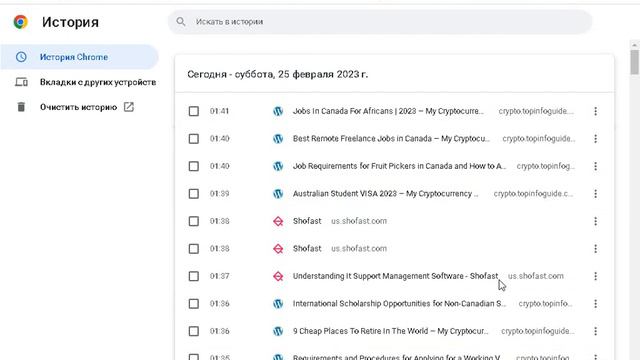Select the checkbox for Jobs In Canada For Africans
The image size is (640, 360).
click(194, 111)
